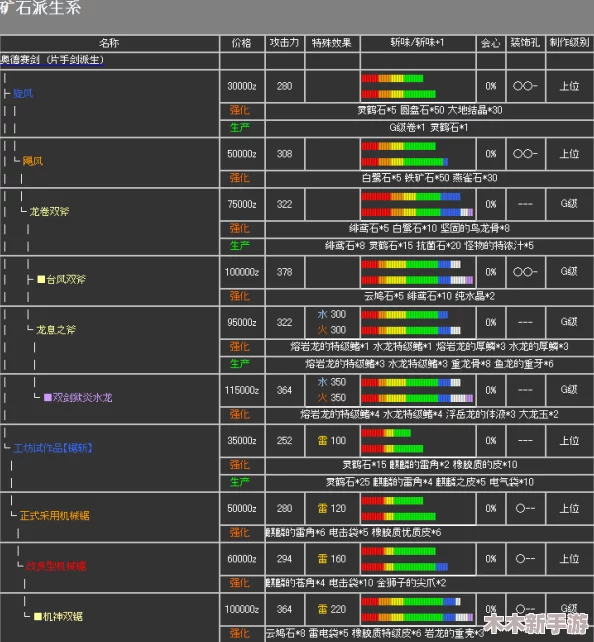Click the decoration slot icons for 台风双斧
Screen dimensions: 594x642
(525, 272)
